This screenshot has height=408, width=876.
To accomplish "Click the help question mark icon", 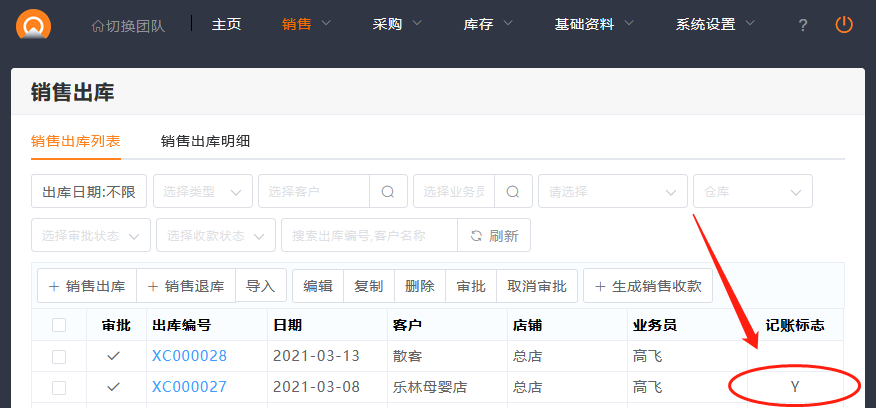I will tap(803, 25).
